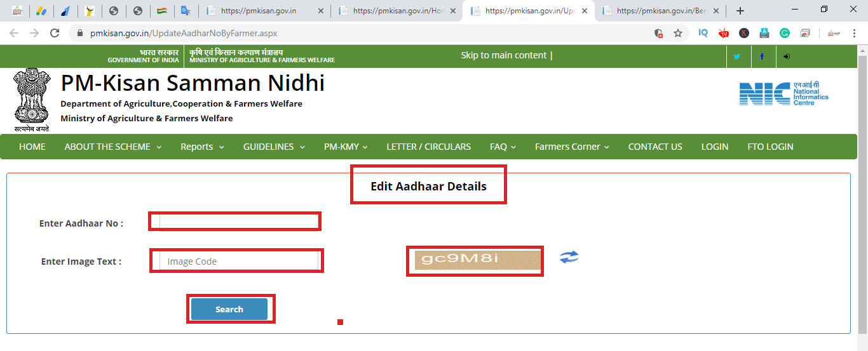
Task: Switch to the first https://pmkisan.gov.in tab
Action: tap(264, 11)
